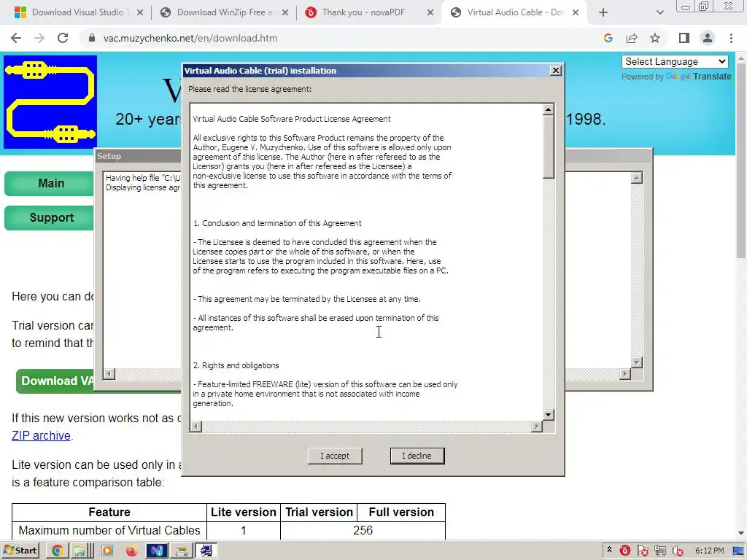This screenshot has width=747, height=560.
Task: Click the Setup window title bar
Action: [x=138, y=156]
